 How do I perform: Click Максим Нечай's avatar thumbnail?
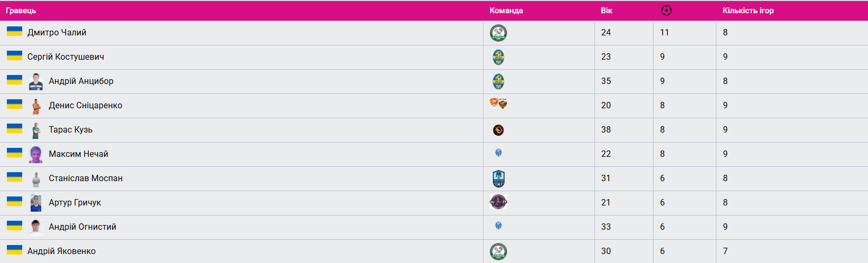36,154
